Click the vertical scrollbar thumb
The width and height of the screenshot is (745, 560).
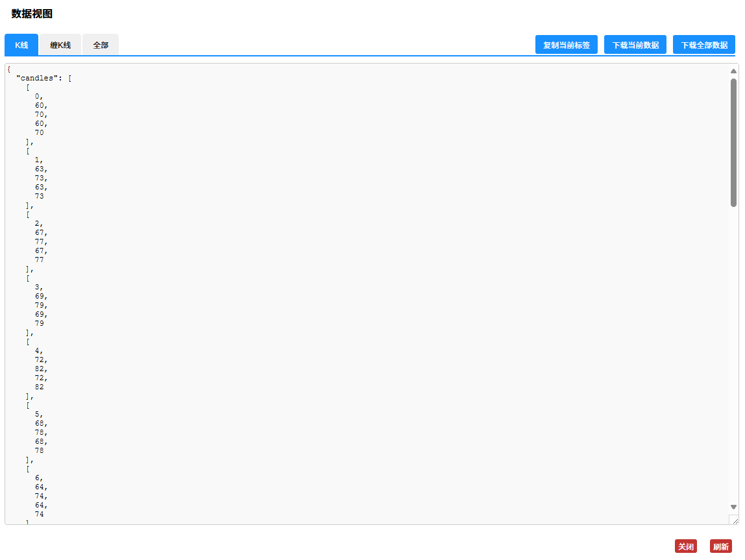[x=733, y=143]
